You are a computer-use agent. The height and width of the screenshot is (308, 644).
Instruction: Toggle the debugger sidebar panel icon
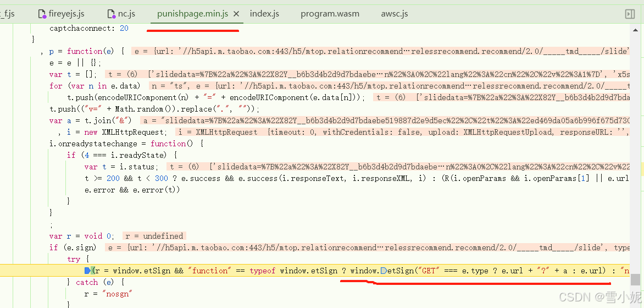pyautogui.click(x=630, y=14)
